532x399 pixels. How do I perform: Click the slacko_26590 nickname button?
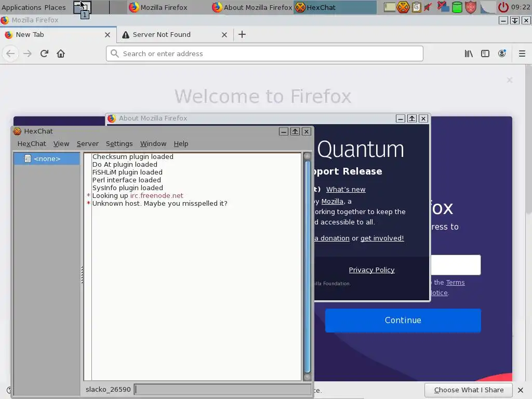pyautogui.click(x=108, y=389)
